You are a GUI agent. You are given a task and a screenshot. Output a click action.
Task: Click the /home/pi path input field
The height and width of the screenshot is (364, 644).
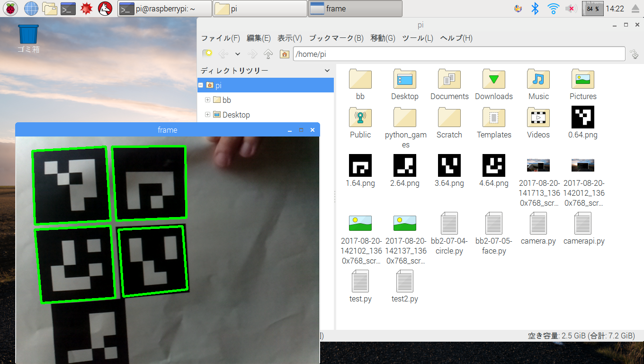pyautogui.click(x=459, y=54)
